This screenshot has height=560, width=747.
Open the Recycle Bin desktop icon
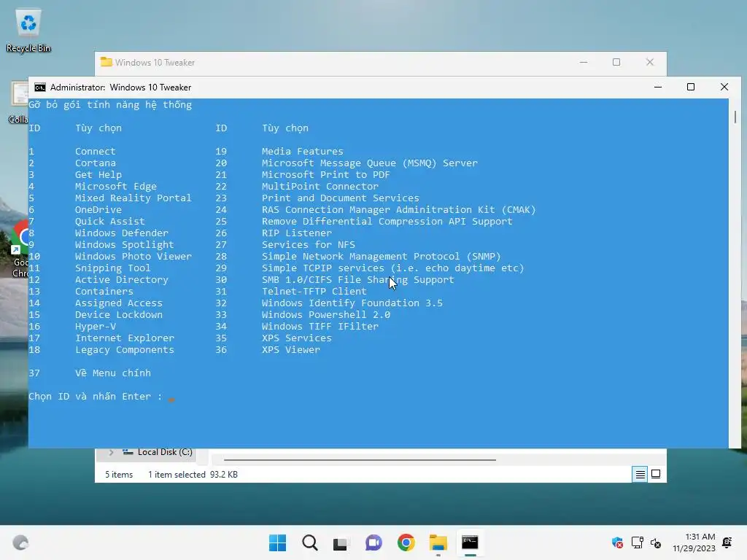[x=28, y=31]
